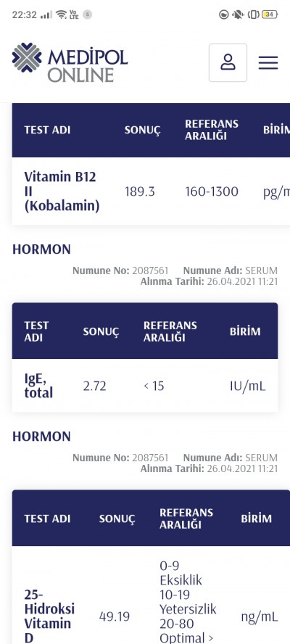
Task: Tap the 2.72 IgE result value
Action: (94, 386)
